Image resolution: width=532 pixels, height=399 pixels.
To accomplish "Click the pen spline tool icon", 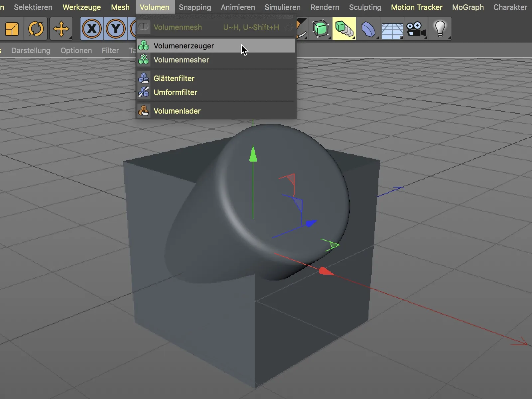I will [x=301, y=29].
